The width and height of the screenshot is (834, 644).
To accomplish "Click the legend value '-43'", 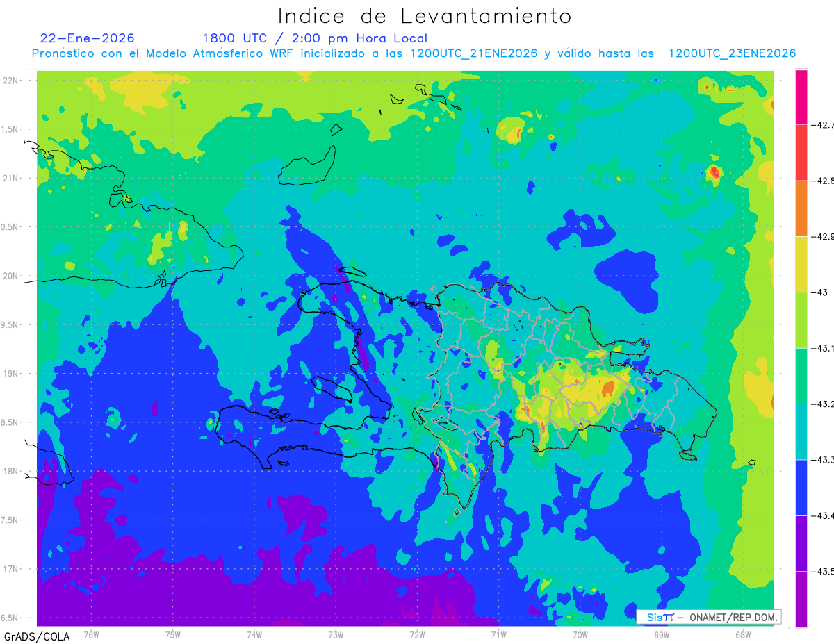I will pos(820,292).
